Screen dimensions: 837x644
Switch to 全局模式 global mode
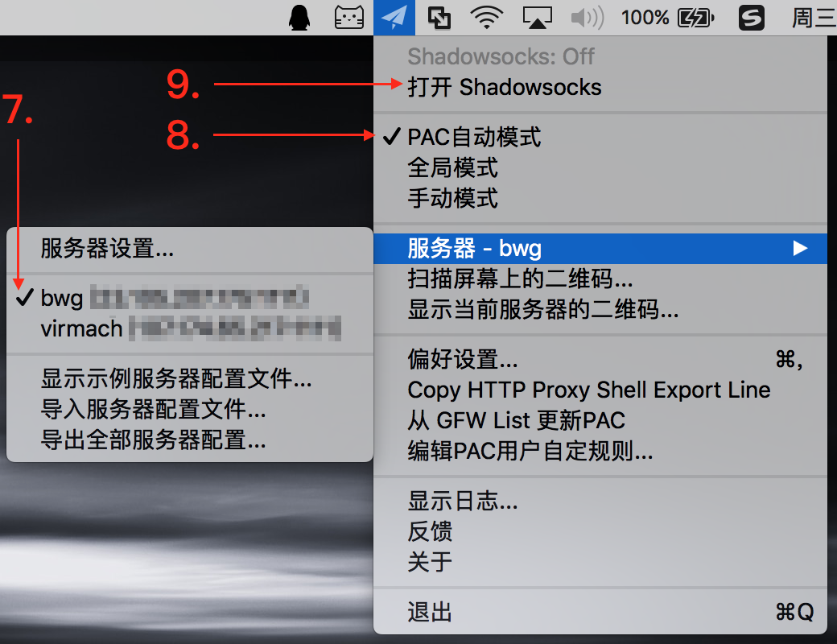[600, 167]
